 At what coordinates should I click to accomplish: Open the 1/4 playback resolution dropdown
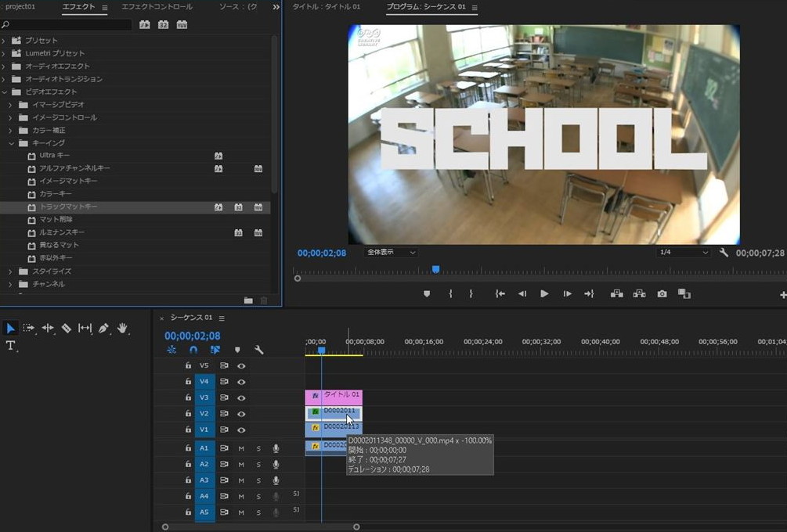[683, 253]
